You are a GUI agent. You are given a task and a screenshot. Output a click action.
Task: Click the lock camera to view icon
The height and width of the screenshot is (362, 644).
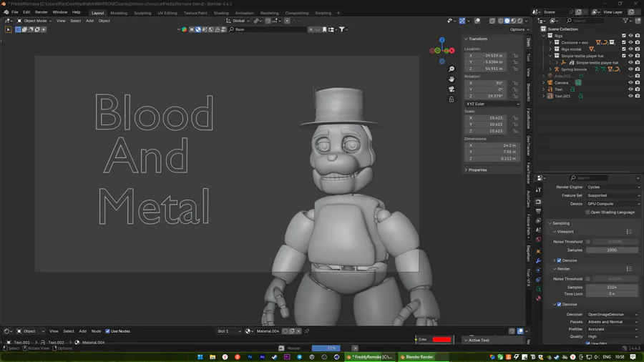coord(452,99)
